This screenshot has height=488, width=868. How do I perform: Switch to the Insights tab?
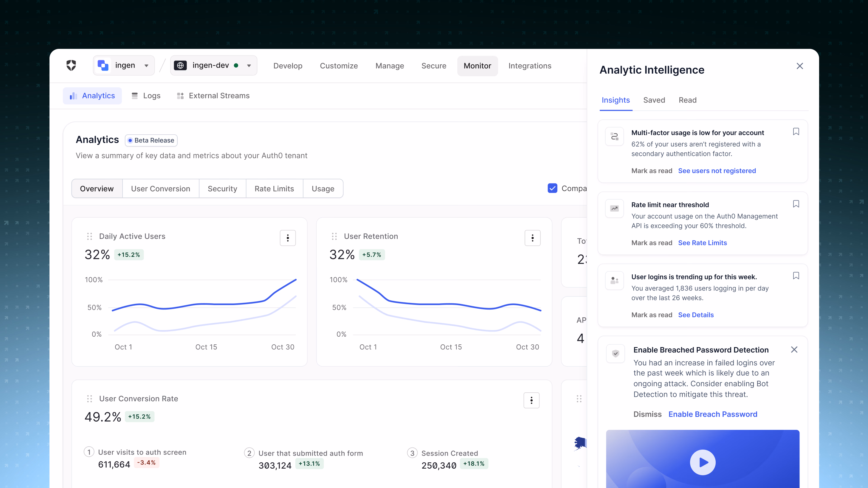point(616,100)
